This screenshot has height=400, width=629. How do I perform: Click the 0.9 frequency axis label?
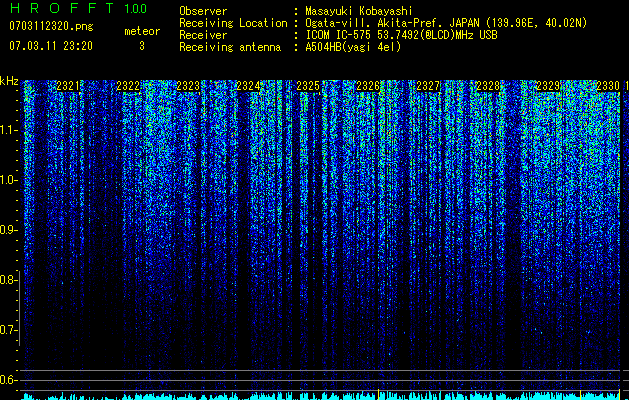tap(8, 230)
